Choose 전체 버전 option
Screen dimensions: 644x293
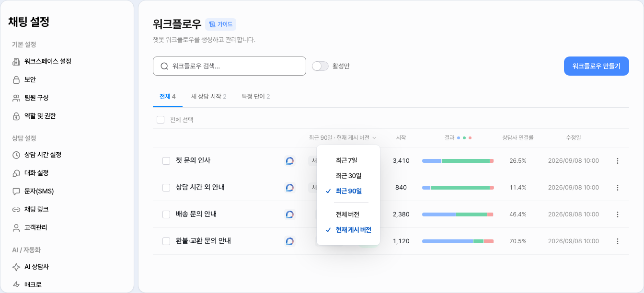pyautogui.click(x=348, y=214)
